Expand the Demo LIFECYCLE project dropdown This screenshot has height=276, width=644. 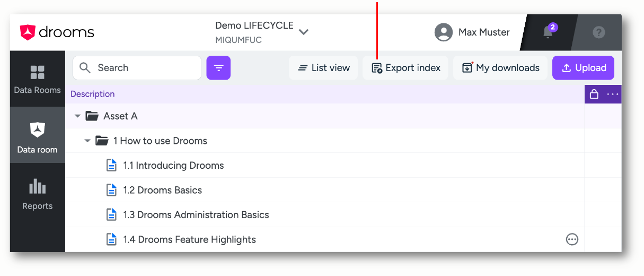(x=304, y=32)
